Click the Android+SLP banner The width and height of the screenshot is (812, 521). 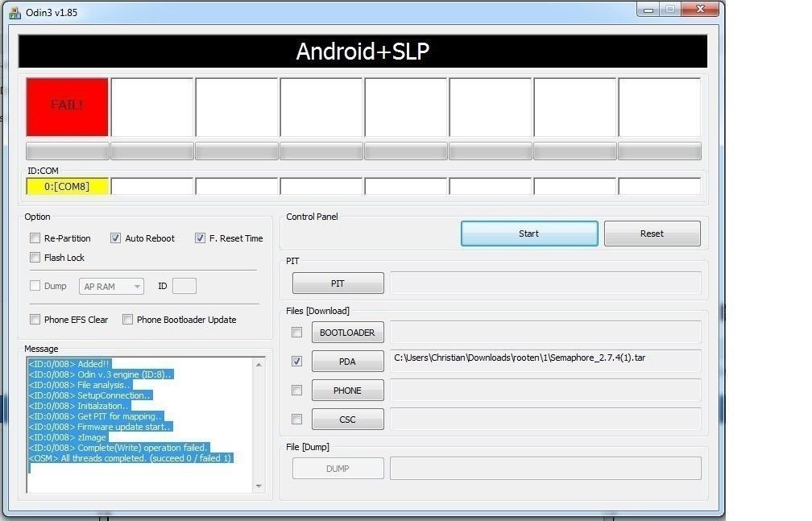coord(362,52)
